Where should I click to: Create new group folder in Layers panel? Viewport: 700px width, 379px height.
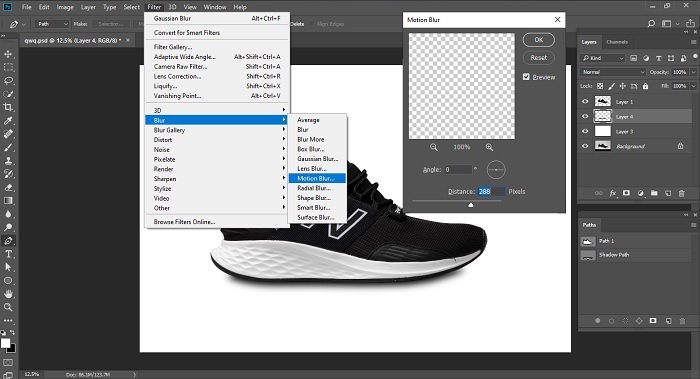click(654, 193)
